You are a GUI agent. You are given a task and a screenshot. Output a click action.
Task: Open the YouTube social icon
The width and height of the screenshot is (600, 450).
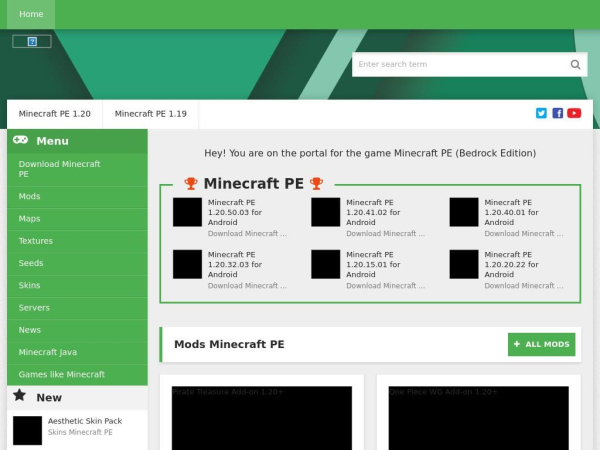pos(574,113)
